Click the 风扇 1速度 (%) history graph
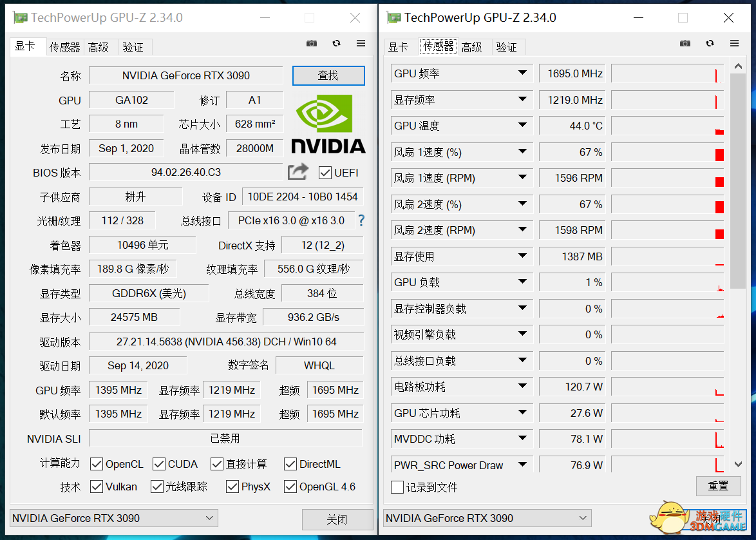 [x=668, y=152]
